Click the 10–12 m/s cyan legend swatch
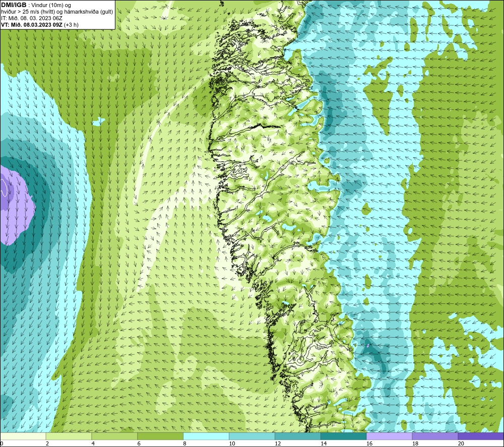The image size is (504, 447). (252, 436)
